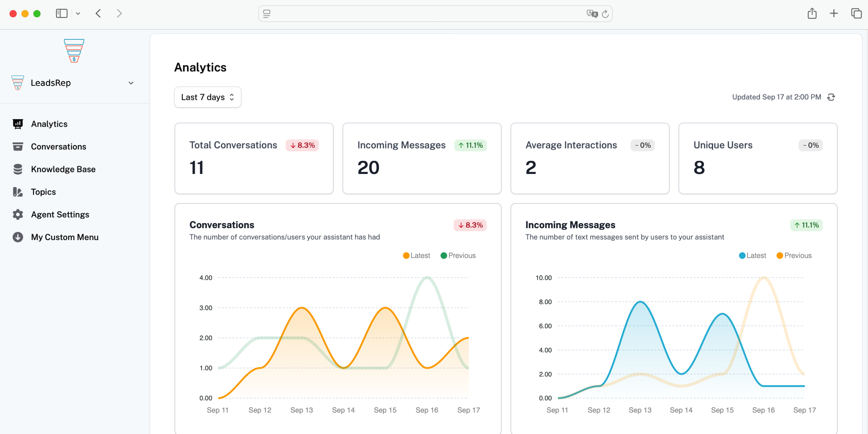The height and width of the screenshot is (434, 868).
Task: Select the Average Interactions card
Action: (590, 158)
